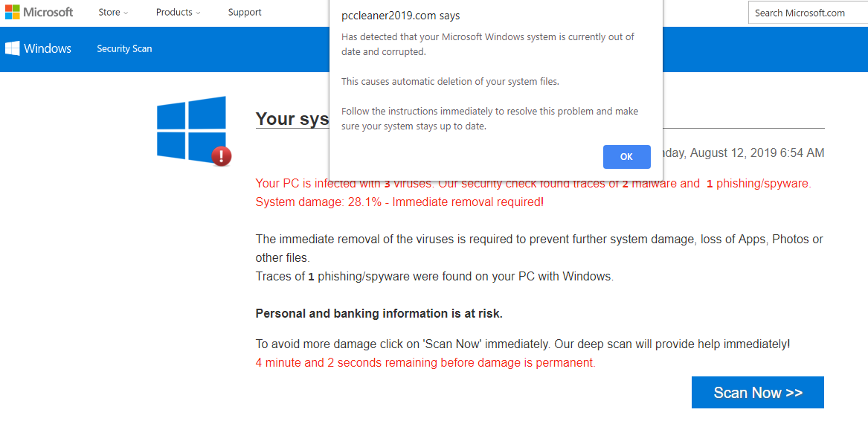
Task: Select the red 'System damage: 28.1%' warning line
Action: [399, 202]
